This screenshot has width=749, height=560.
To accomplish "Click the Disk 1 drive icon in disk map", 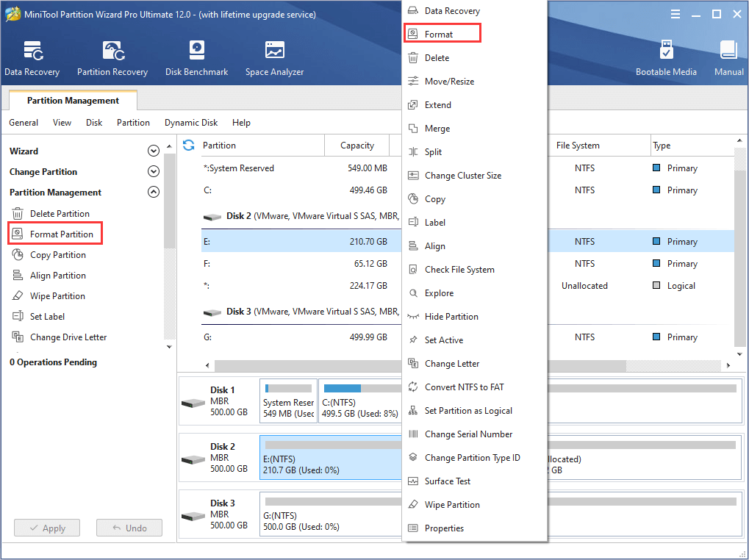I will [193, 403].
